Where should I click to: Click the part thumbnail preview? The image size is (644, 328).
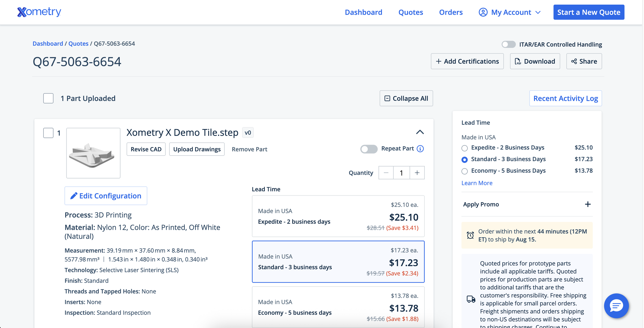click(93, 153)
